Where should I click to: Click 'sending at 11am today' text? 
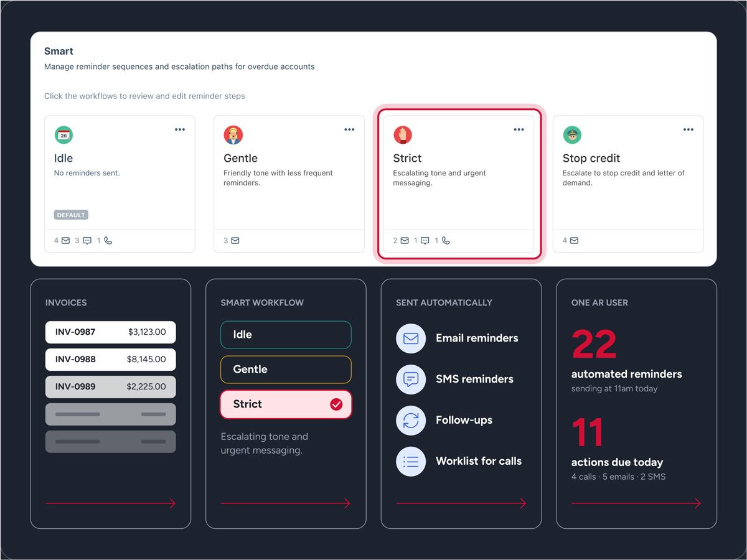[614, 388]
